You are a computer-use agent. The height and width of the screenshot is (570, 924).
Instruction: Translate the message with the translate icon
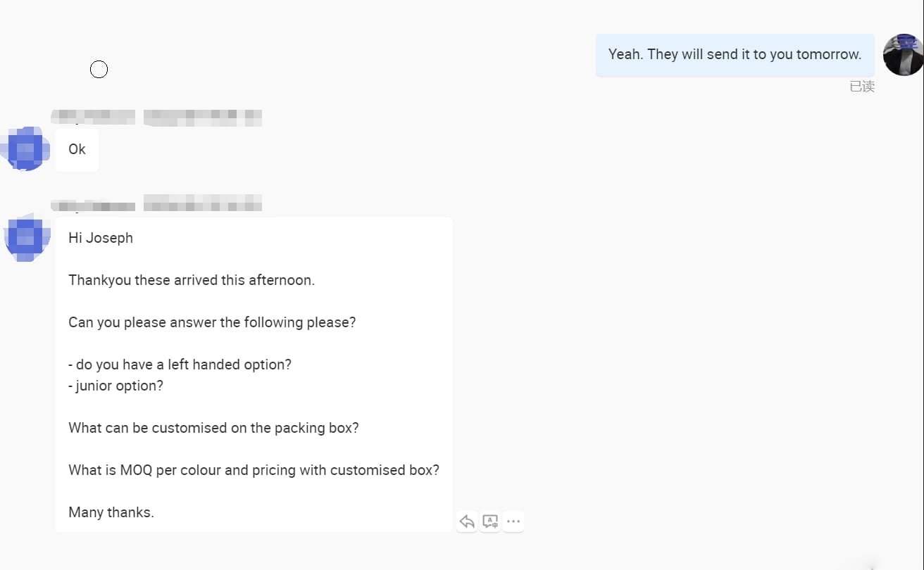tap(490, 521)
